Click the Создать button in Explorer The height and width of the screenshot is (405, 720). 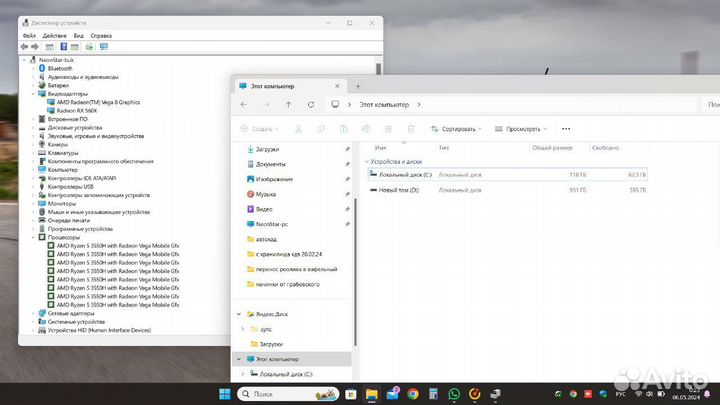click(259, 129)
